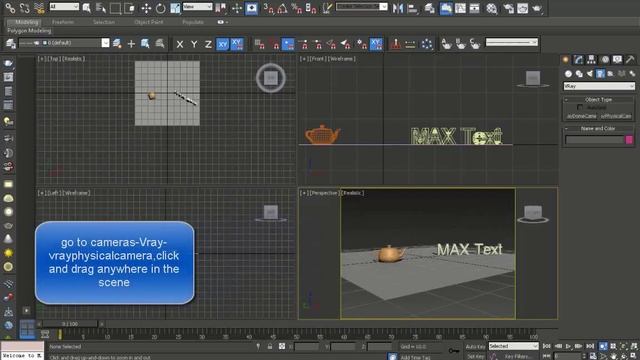Toggle Window/Crossing selection mode
640x360 pixels.
coord(130,8)
